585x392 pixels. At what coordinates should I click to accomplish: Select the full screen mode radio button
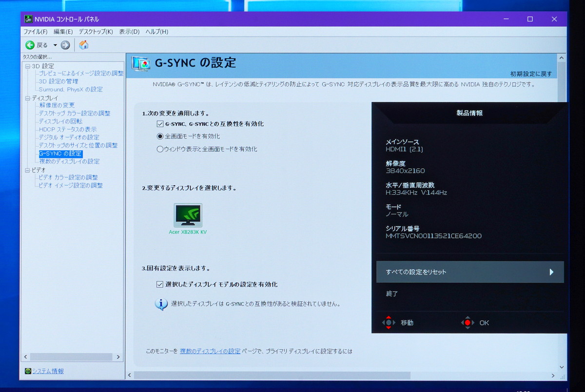point(160,137)
